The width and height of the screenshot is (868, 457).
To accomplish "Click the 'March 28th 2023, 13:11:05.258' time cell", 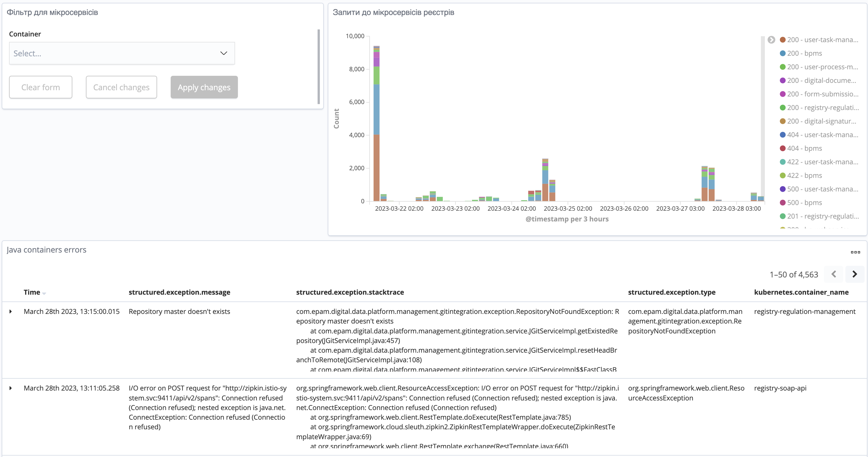I will [x=71, y=388].
